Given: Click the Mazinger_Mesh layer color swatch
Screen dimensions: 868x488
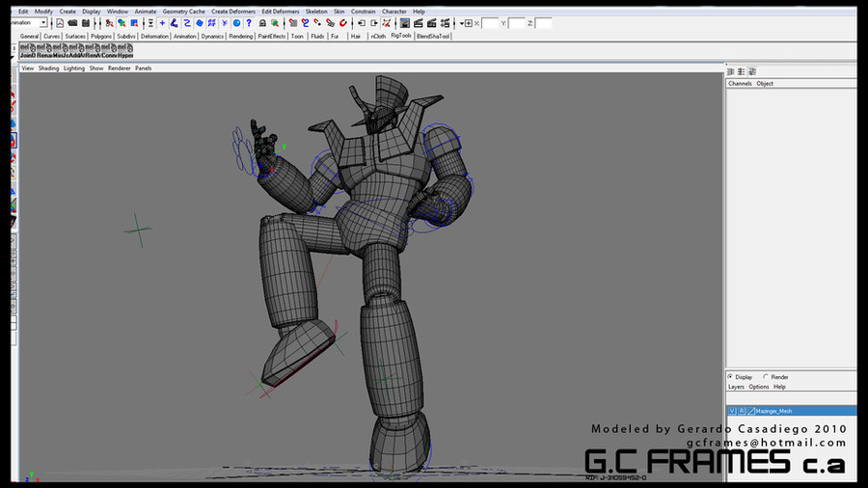Looking at the screenshot, I should [751, 411].
